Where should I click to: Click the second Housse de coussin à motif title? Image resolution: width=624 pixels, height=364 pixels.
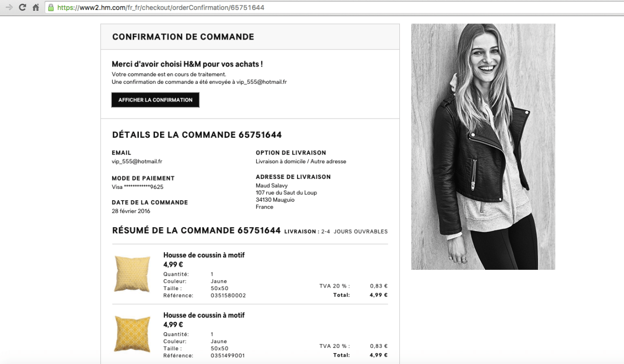coord(203,315)
